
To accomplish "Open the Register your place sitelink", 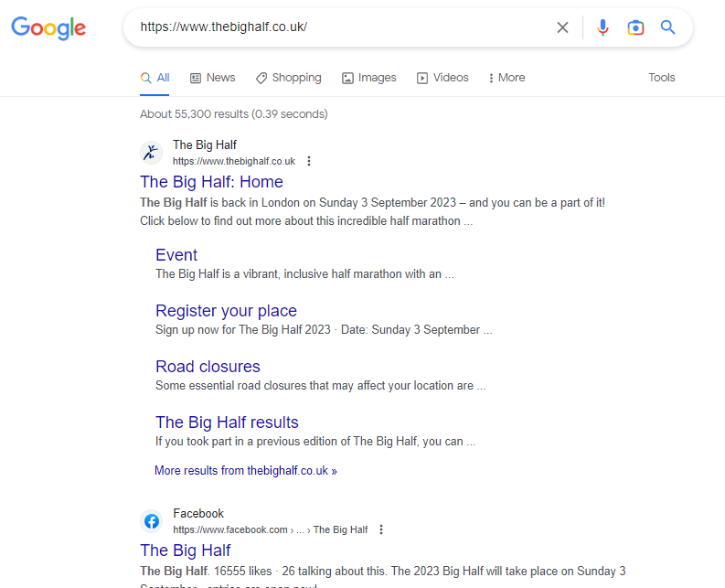I will (226, 311).
